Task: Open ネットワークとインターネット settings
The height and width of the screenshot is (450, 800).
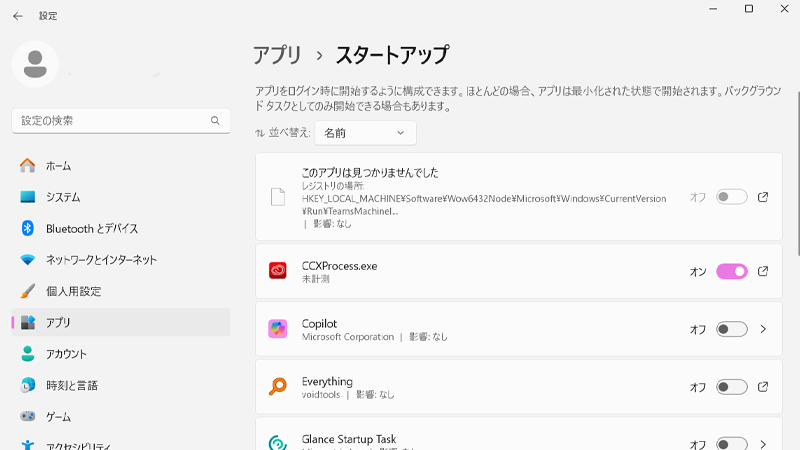Action: coord(121,260)
